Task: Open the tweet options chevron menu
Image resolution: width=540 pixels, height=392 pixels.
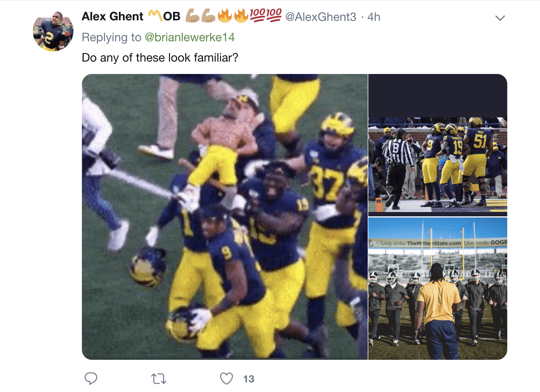Action: coord(500,18)
